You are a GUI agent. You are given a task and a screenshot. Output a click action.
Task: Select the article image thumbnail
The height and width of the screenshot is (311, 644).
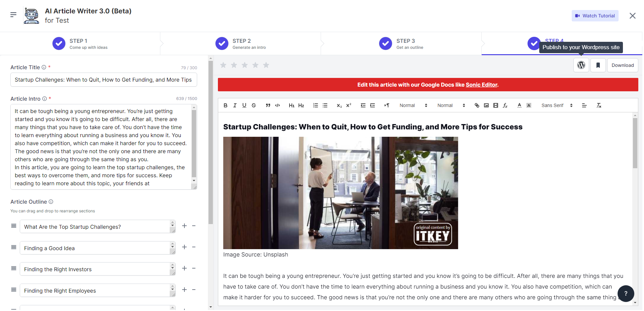pos(340,193)
